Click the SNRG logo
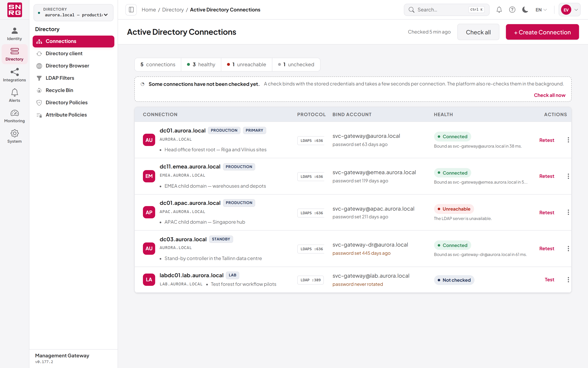This screenshot has height=368, width=588. (x=14, y=10)
